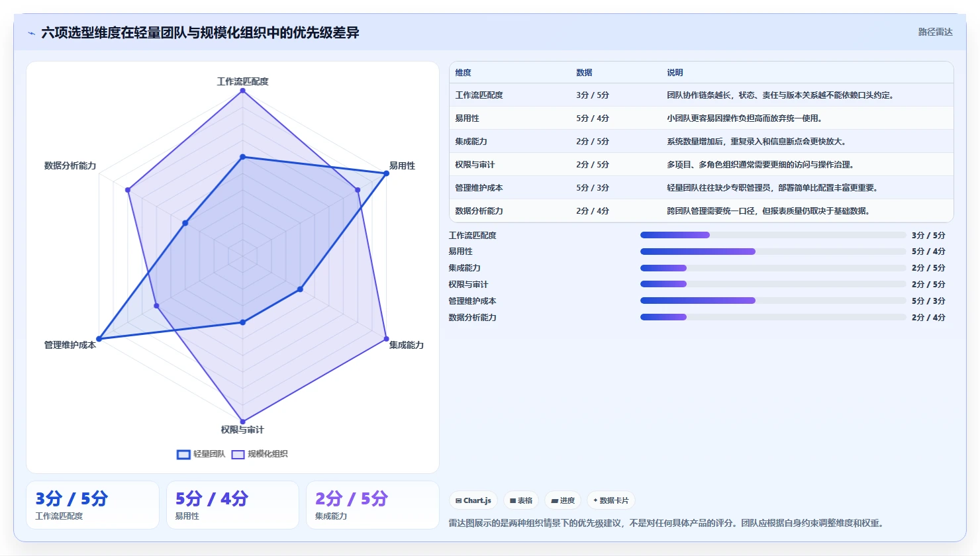Click the 管理维护成本 progress bar

(773, 301)
